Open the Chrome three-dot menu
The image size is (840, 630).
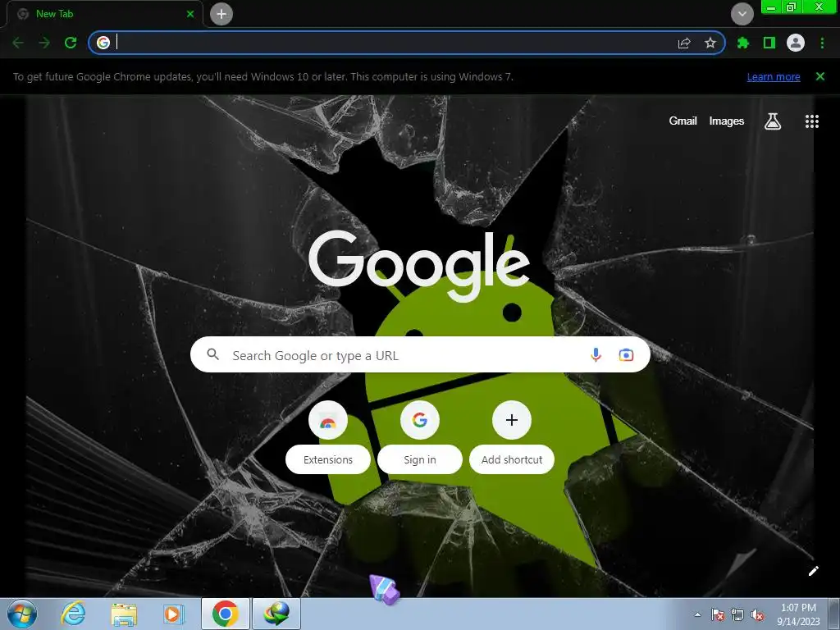(822, 43)
